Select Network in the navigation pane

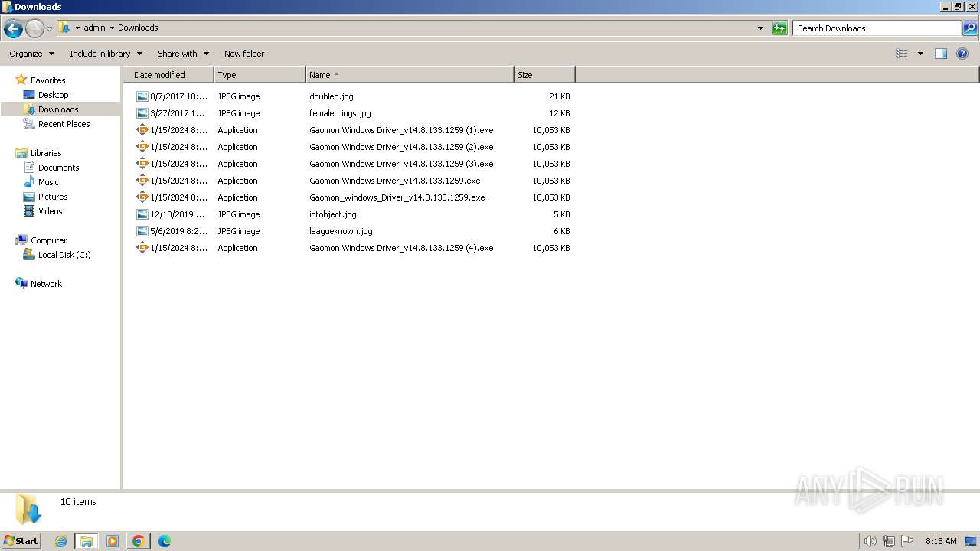(46, 284)
